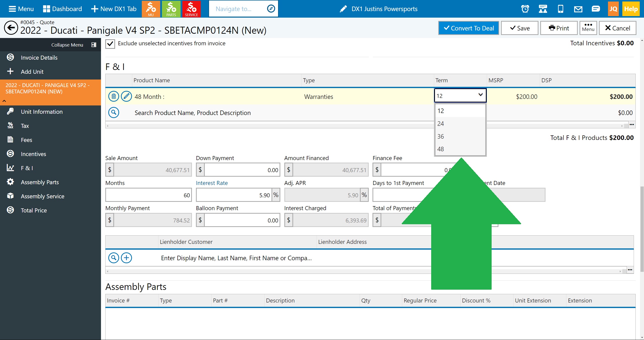Click the Down Payment amount field
Viewport: 644px width, 340px height.
(x=242, y=170)
